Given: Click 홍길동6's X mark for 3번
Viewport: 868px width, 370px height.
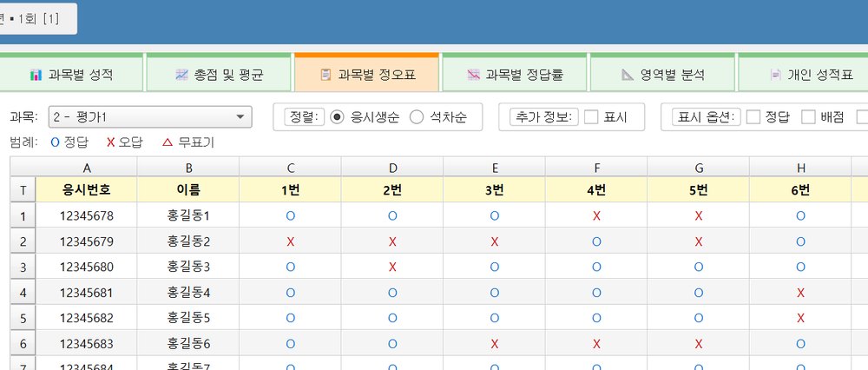Looking at the screenshot, I should point(495,344).
